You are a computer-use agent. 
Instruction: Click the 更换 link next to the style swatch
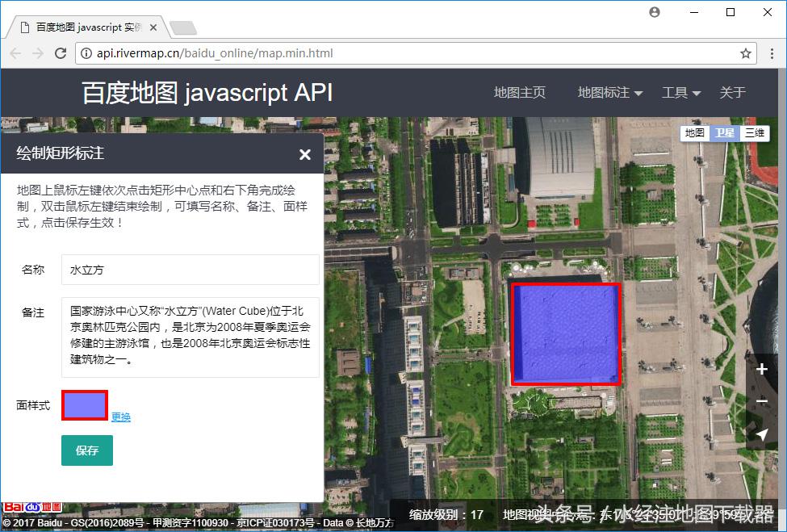(x=119, y=417)
